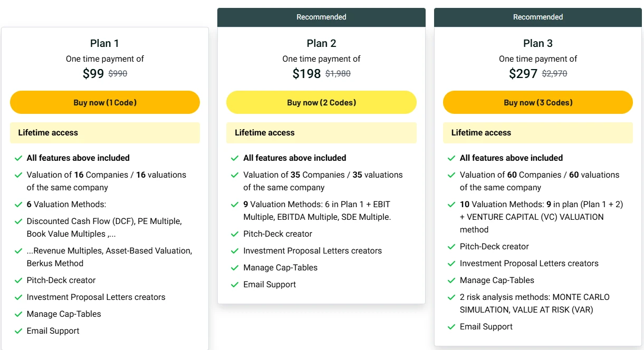Click the crossed-out $1,980 price
Viewport: 644px width, 350px height.
[x=338, y=74]
